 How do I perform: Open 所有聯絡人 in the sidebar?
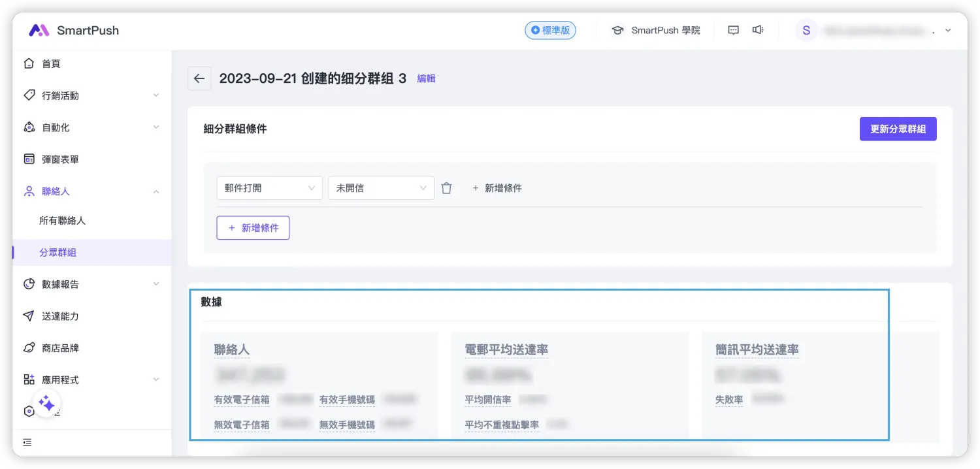point(62,221)
